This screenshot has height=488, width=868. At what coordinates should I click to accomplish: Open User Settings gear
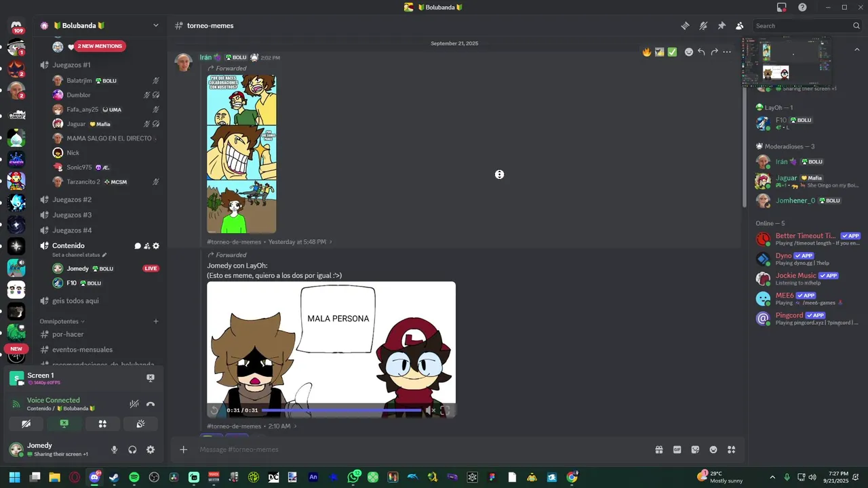point(151,449)
